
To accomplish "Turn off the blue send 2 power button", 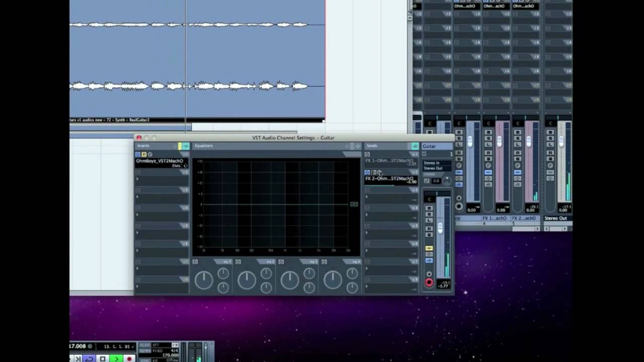I will tap(367, 172).
